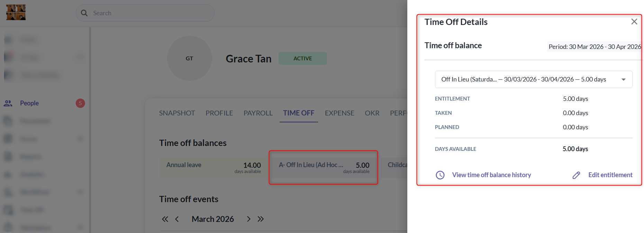Viewport: 644px width, 233px height.
Task: Open the SNAPSHOT tab
Action: pyautogui.click(x=177, y=113)
